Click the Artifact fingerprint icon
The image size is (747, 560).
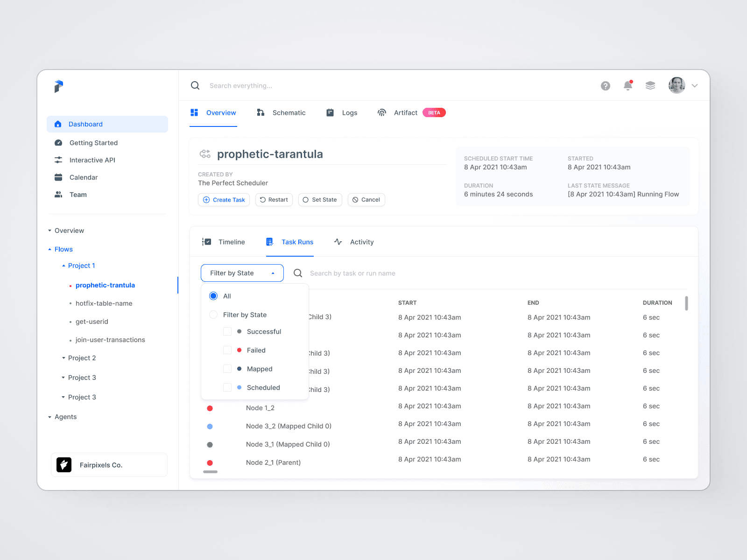click(382, 112)
